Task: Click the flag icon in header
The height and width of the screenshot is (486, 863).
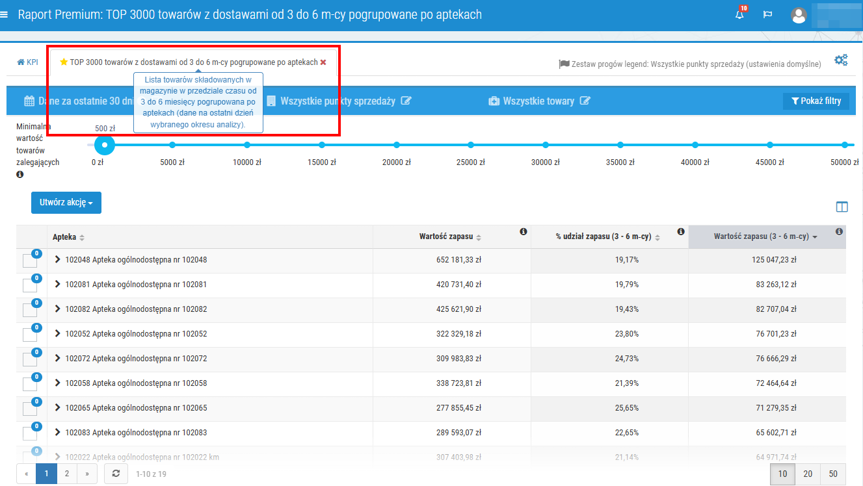Action: pyautogui.click(x=768, y=15)
